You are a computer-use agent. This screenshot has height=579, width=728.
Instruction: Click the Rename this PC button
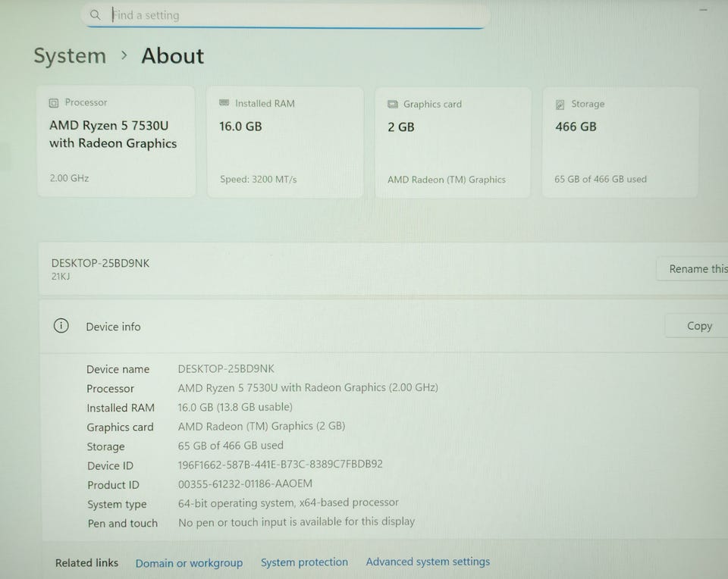click(x=692, y=269)
